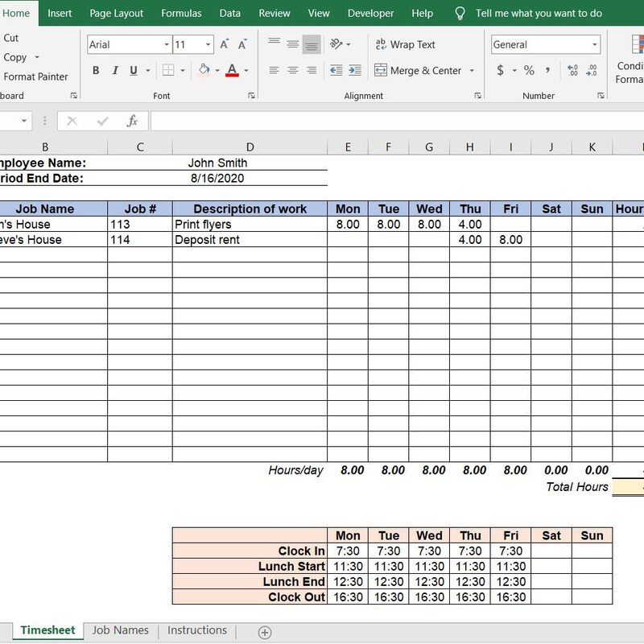Click Format Painter command
Image resolution: width=644 pixels, height=644 pixels.
35,76
